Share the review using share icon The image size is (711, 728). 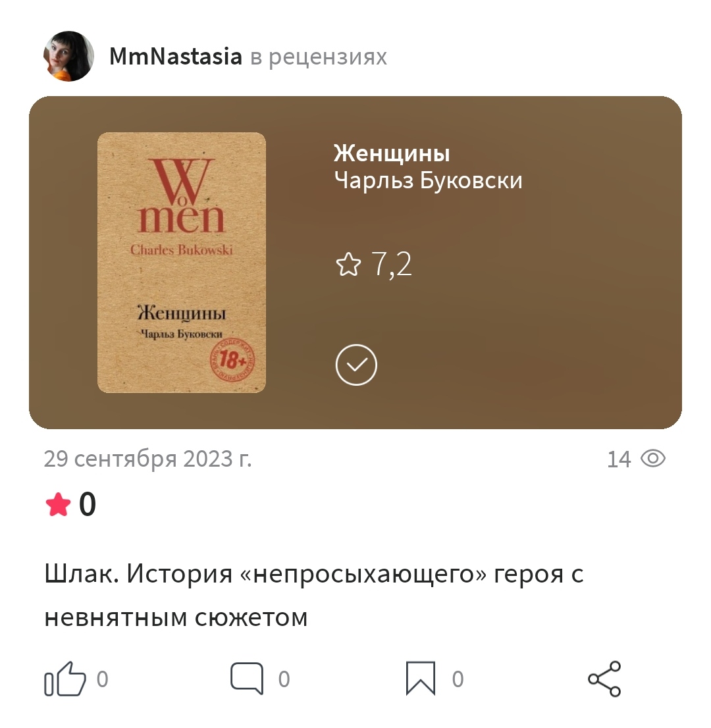pos(604,679)
